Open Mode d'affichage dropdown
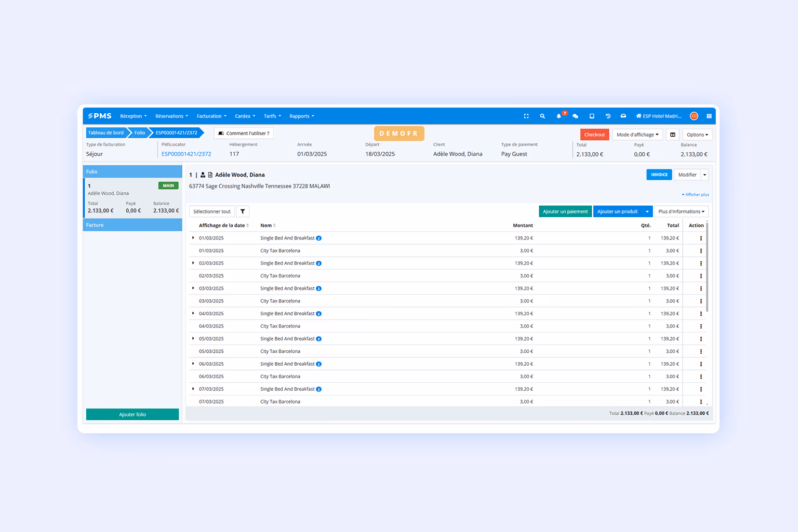The width and height of the screenshot is (798, 532). click(x=637, y=135)
